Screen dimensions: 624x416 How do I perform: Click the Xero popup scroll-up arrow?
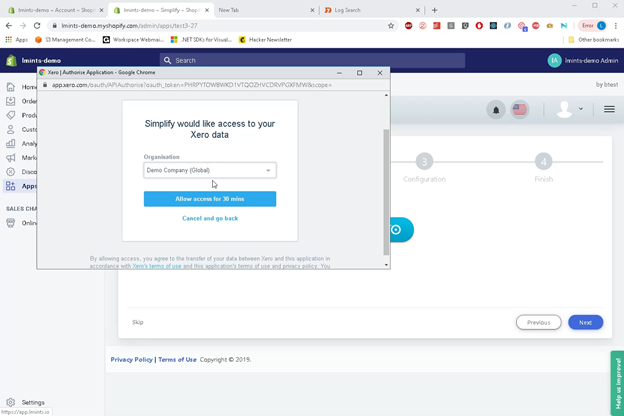point(386,95)
